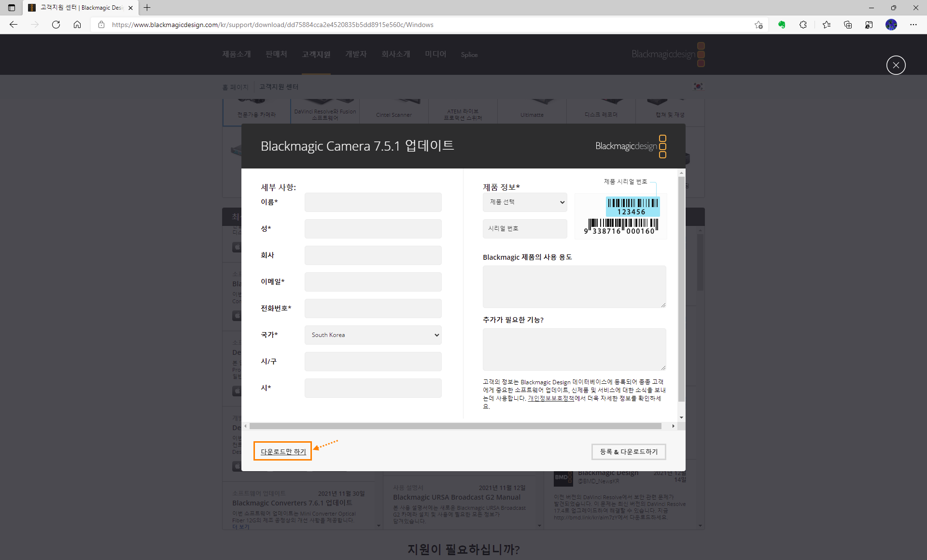This screenshot has width=927, height=560.
Task: Click the 더 보기 link under Converters update
Action: [241, 527]
